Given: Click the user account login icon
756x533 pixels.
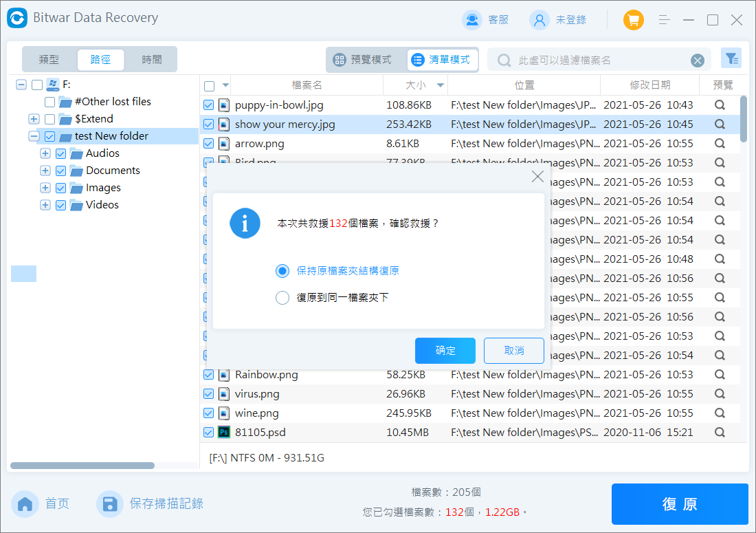Looking at the screenshot, I should 539,20.
